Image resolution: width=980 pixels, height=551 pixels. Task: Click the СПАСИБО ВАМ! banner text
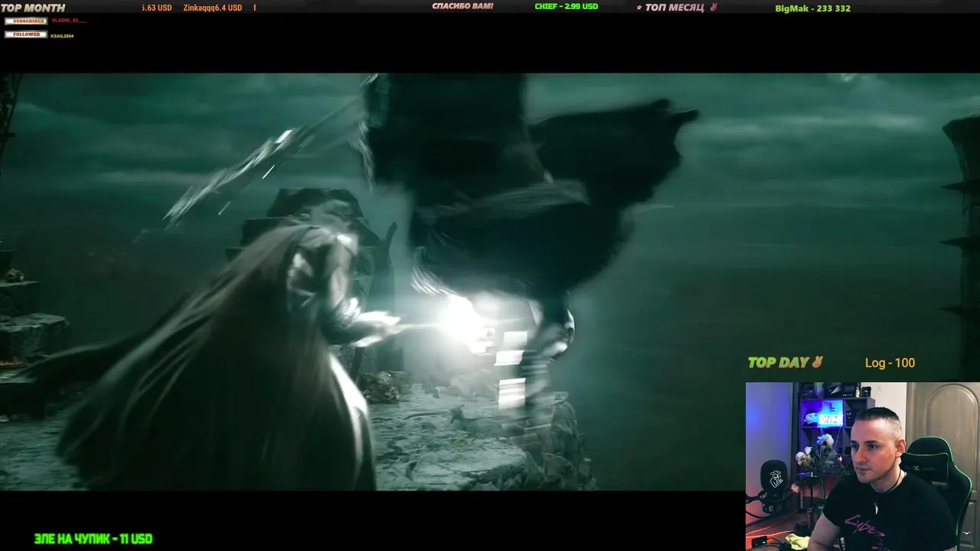pos(462,6)
